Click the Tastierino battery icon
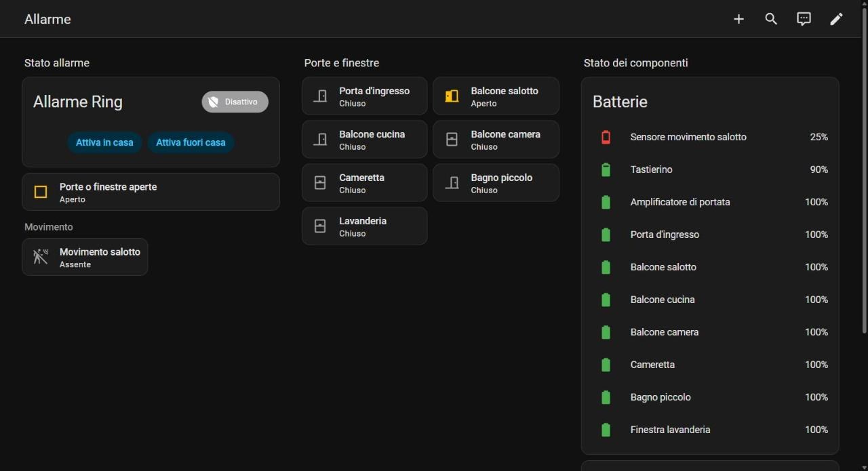The image size is (868, 471). click(606, 169)
